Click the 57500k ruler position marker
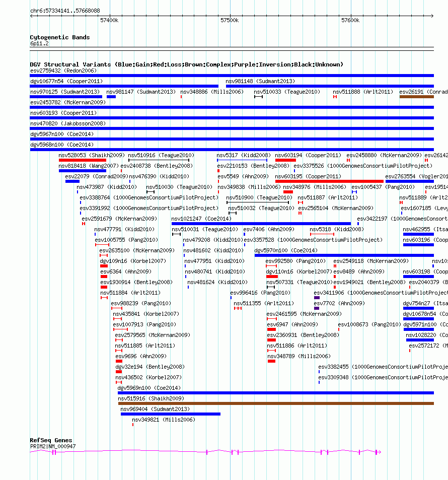448x480 pixels. click(x=230, y=21)
